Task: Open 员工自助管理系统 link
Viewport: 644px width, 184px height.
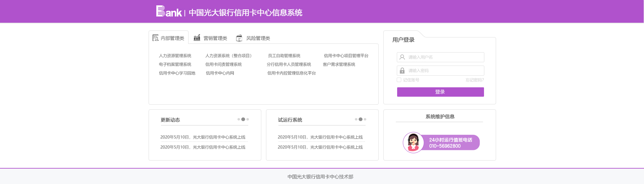Action: coord(284,56)
